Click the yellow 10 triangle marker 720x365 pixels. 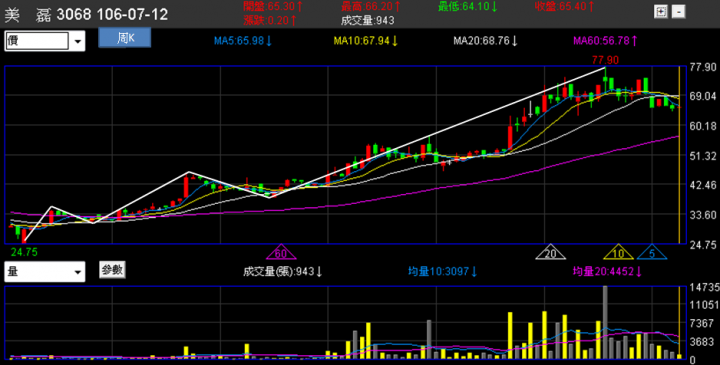coord(619,253)
